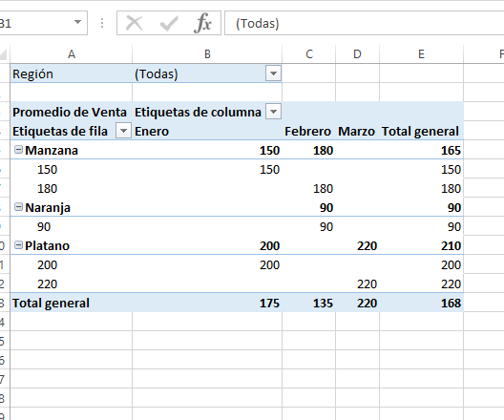Click the Select All corner triangle
Screen dimensions: 504x420
pos(4,54)
